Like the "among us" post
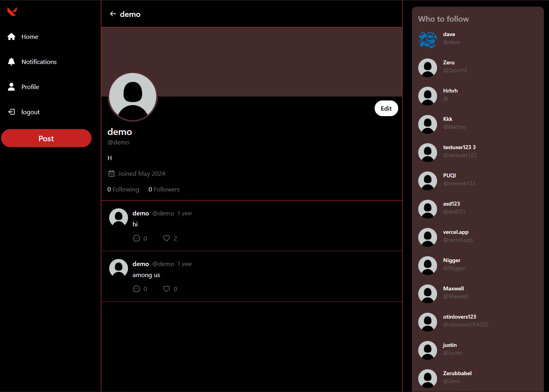The image size is (549, 392). [167, 289]
